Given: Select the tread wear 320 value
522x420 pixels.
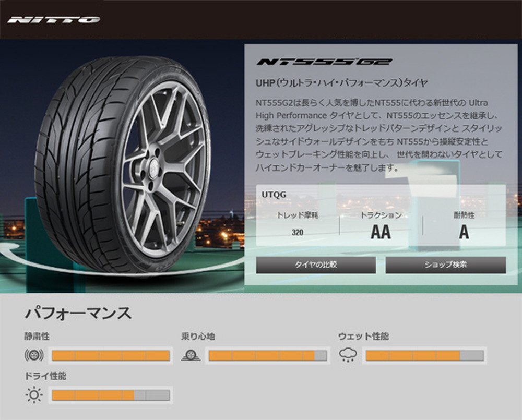Looking at the screenshot, I should click(298, 233).
